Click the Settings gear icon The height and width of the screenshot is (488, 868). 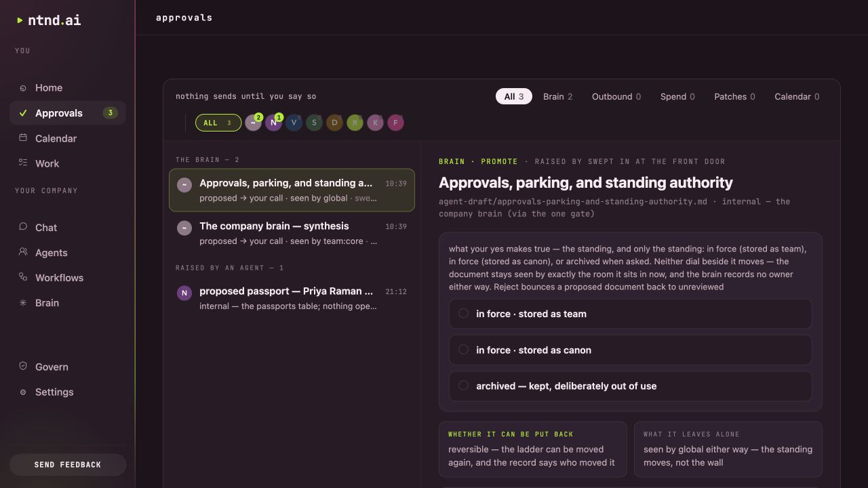(23, 392)
